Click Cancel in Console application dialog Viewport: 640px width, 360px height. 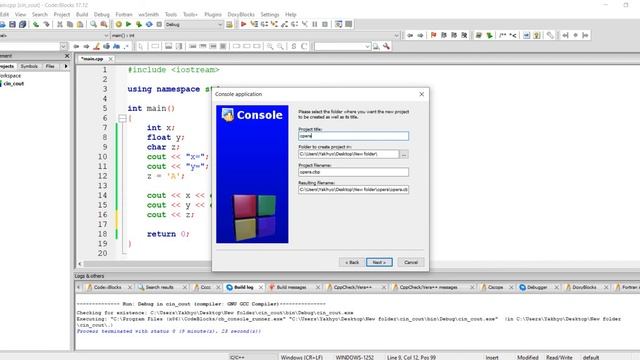[x=411, y=262]
